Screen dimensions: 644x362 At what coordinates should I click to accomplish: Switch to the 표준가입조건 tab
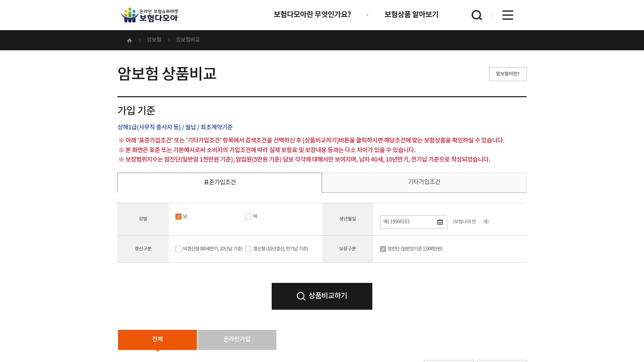click(220, 182)
